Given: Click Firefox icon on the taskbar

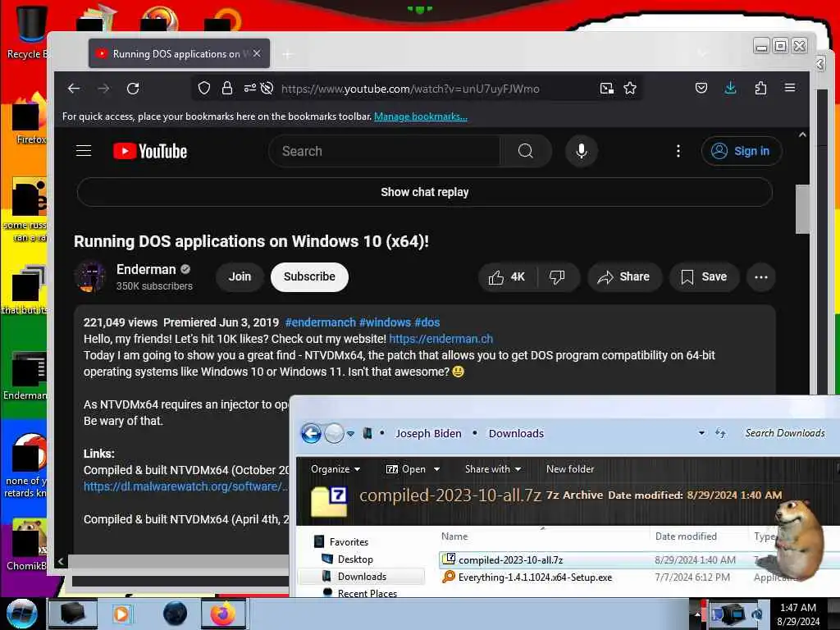Looking at the screenshot, I should coord(223,614).
